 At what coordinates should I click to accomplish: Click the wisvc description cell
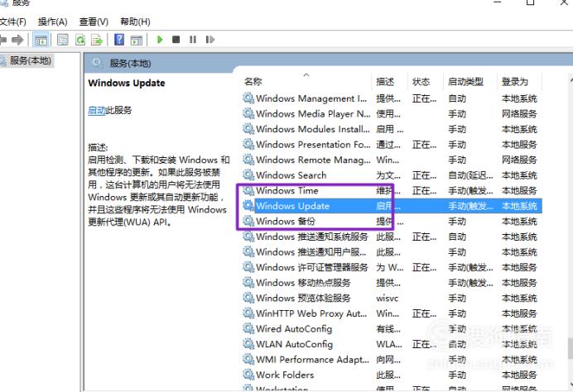click(388, 299)
